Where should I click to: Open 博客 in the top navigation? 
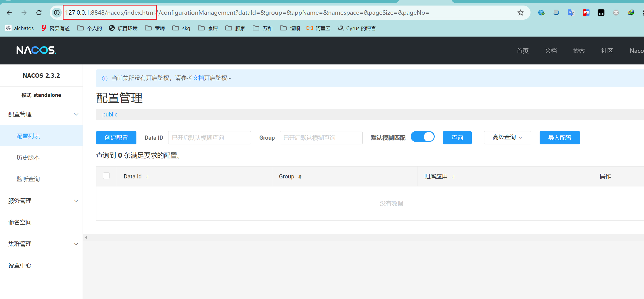579,51
